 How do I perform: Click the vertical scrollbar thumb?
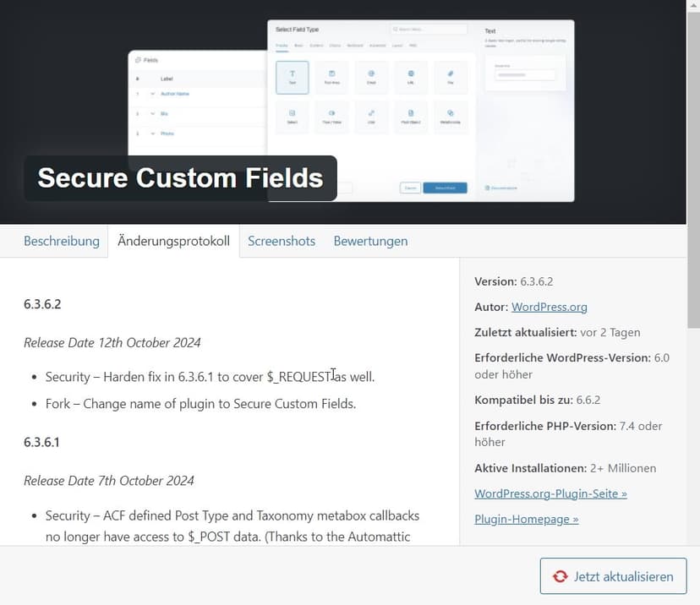click(693, 170)
